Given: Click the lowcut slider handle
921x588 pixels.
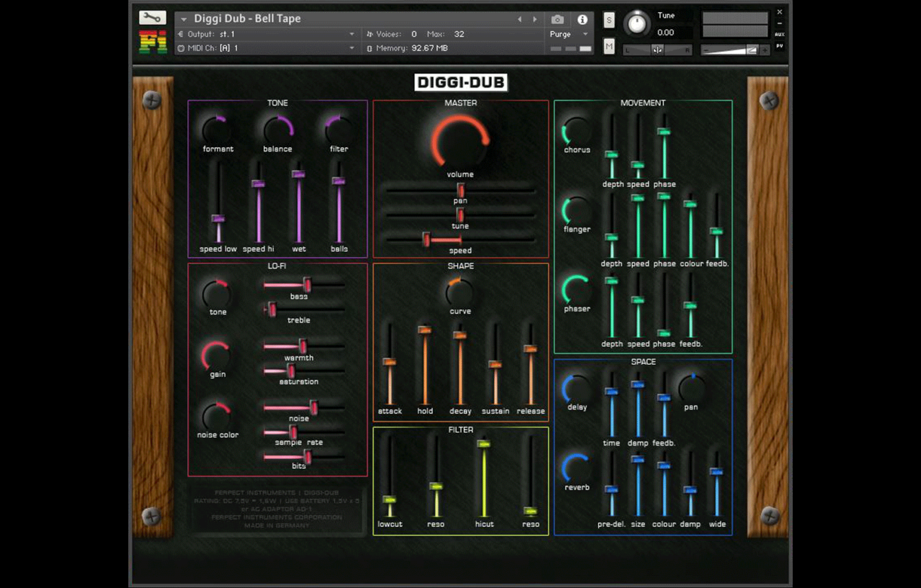Looking at the screenshot, I should click(x=389, y=500).
